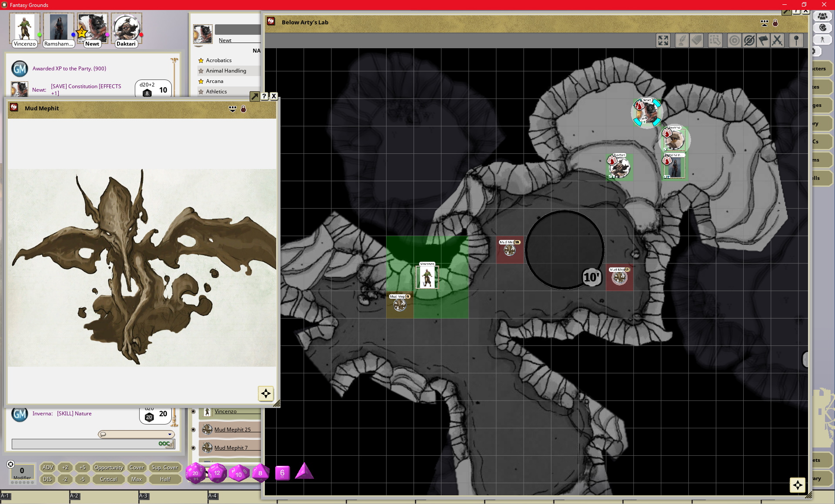The width and height of the screenshot is (835, 504).
Task: Toggle proficiency star for Acrobatics skill
Action: click(201, 60)
